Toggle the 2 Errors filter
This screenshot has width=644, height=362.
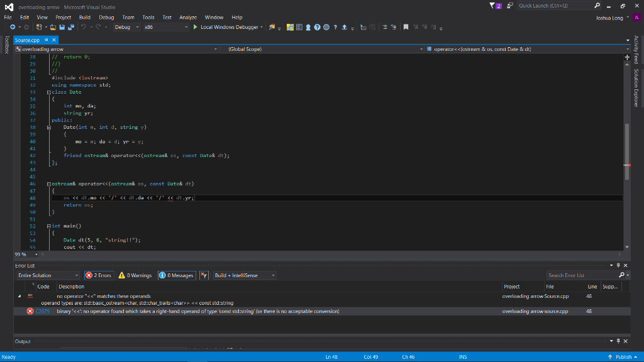point(99,275)
